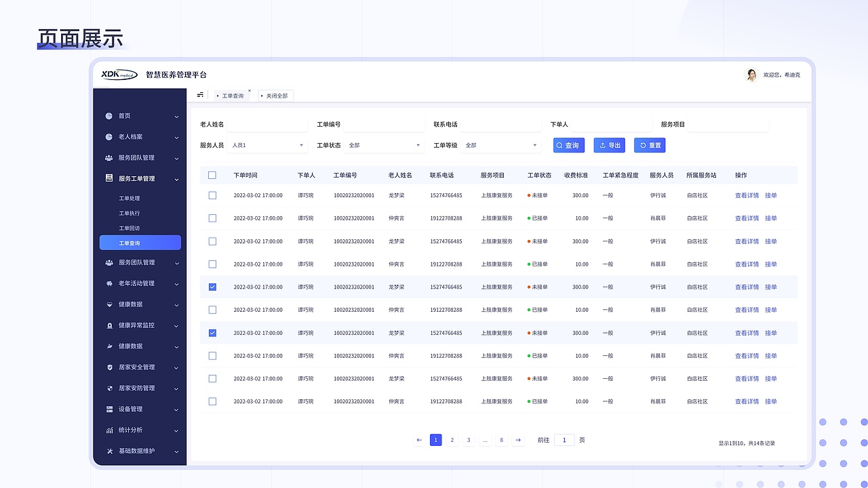The height and width of the screenshot is (488, 868).
Task: Uncheck the checked box in the seventh row
Action: pyautogui.click(x=212, y=333)
